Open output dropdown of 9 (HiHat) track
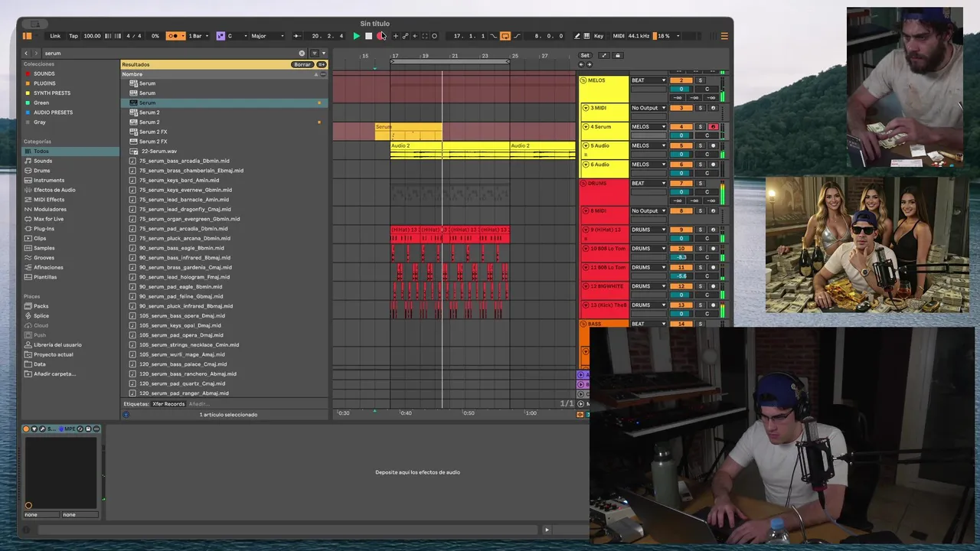 click(x=648, y=230)
